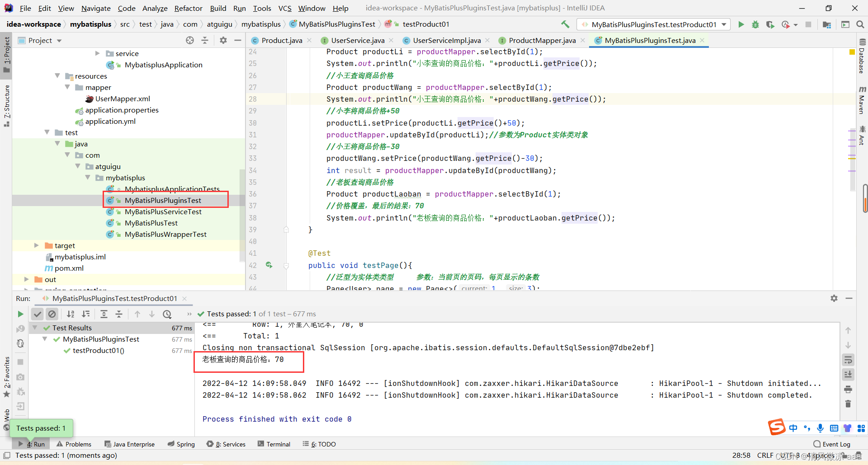
Task: Switch to UserServiceImpl.java tab
Action: pyautogui.click(x=447, y=40)
